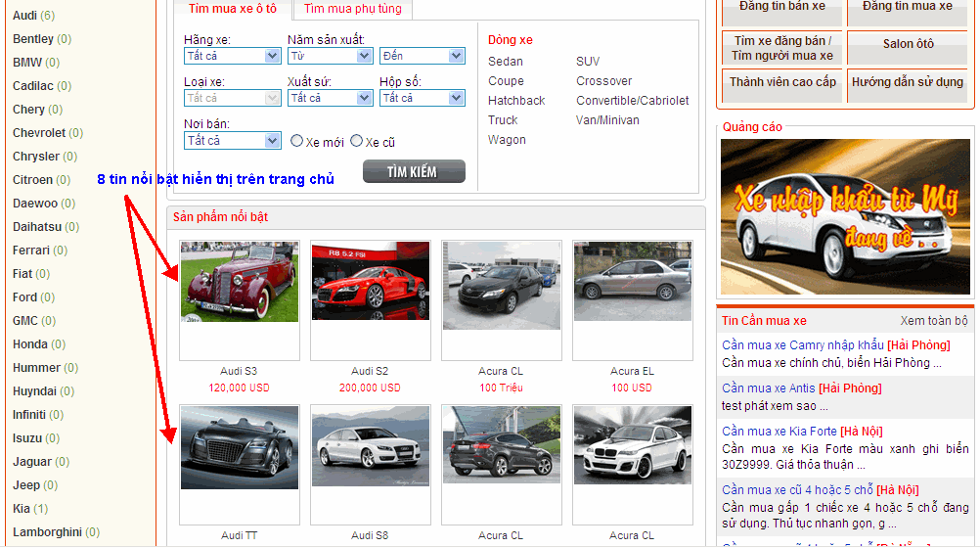Open 'Cần mua xe Kia Forte' post
This screenshot has height=548, width=980.
(x=779, y=431)
